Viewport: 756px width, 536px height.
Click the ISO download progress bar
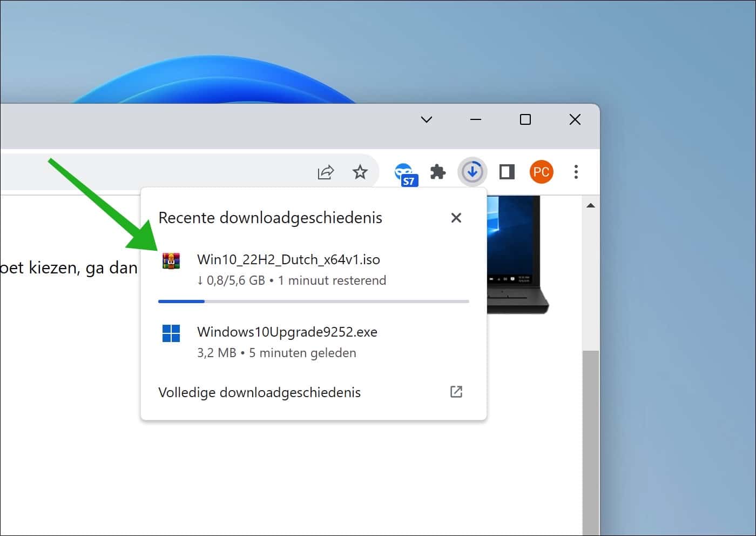pos(313,301)
